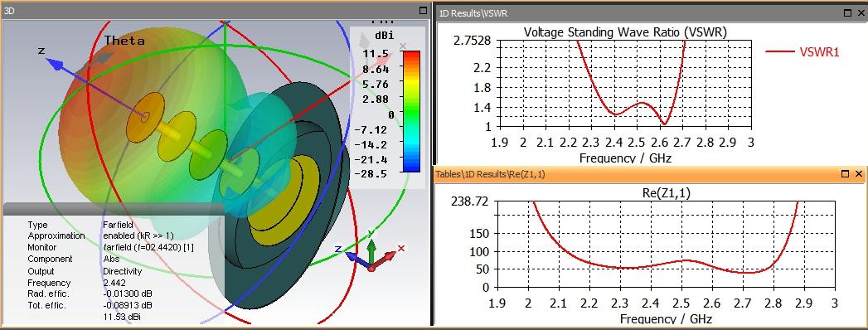Click the 3D window title bar label
Screen dimensions: 868x330
click(x=9, y=11)
